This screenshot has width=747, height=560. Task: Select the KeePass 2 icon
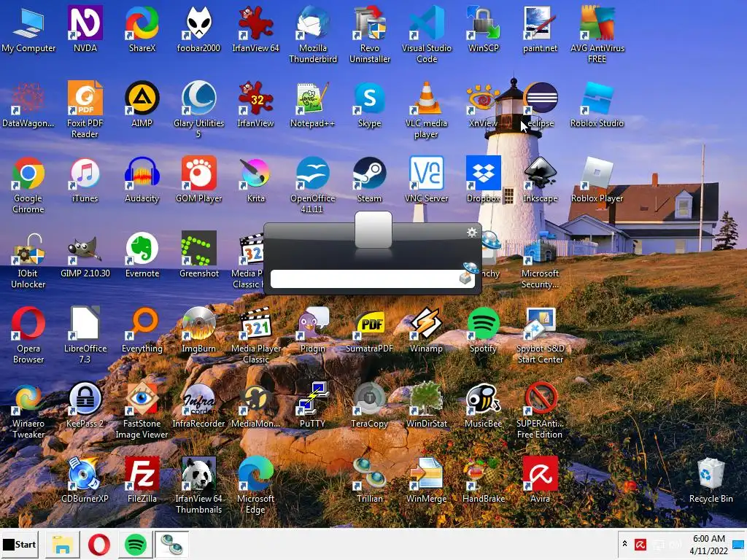[x=85, y=405]
